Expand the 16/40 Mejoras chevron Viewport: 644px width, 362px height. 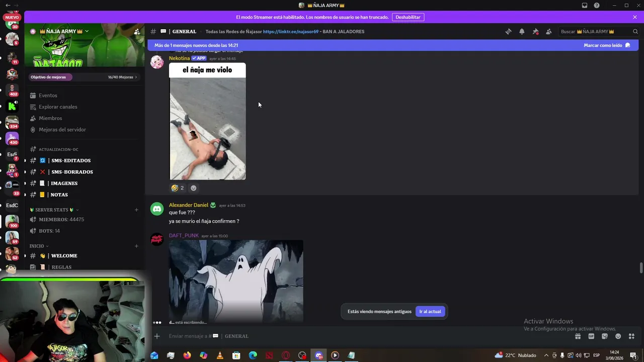pyautogui.click(x=136, y=77)
